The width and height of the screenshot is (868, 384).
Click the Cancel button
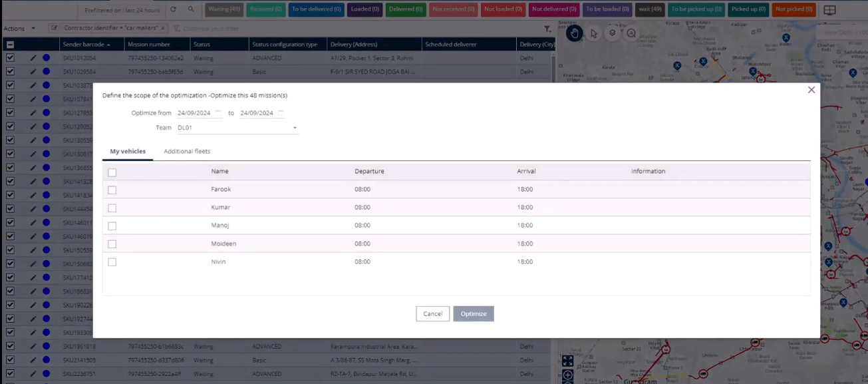[433, 314]
